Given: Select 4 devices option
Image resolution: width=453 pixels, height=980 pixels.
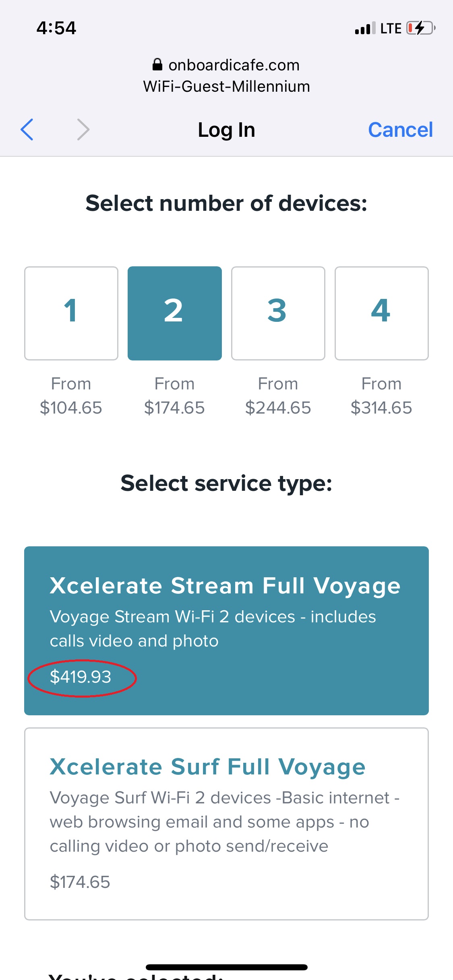Looking at the screenshot, I should 382,313.
